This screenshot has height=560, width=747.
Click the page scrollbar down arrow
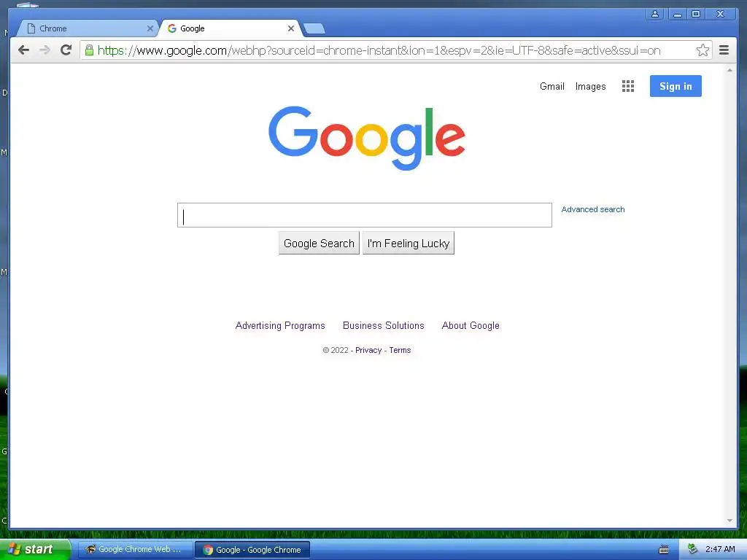tap(729, 521)
